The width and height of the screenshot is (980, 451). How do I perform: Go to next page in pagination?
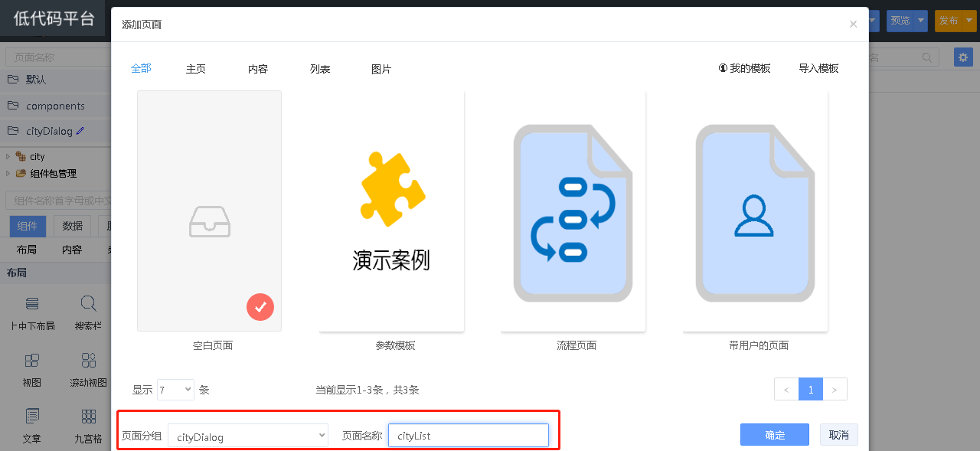[x=835, y=390]
